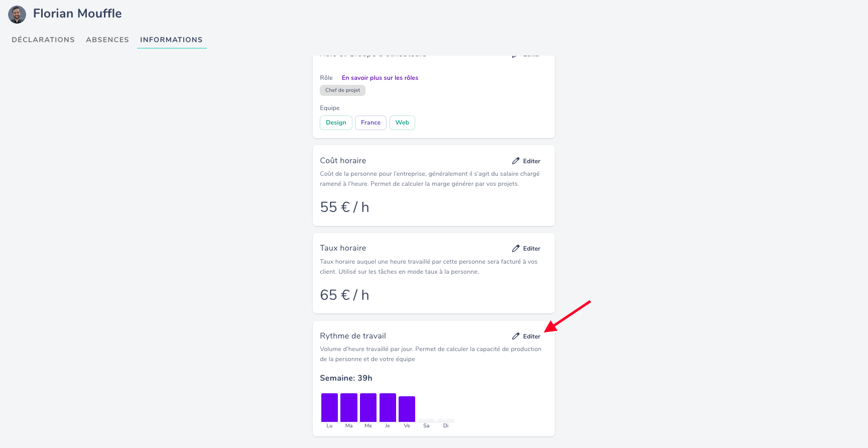Click pencil icon in Taux horaire card
Image resolution: width=868 pixels, height=448 pixels.
point(516,249)
